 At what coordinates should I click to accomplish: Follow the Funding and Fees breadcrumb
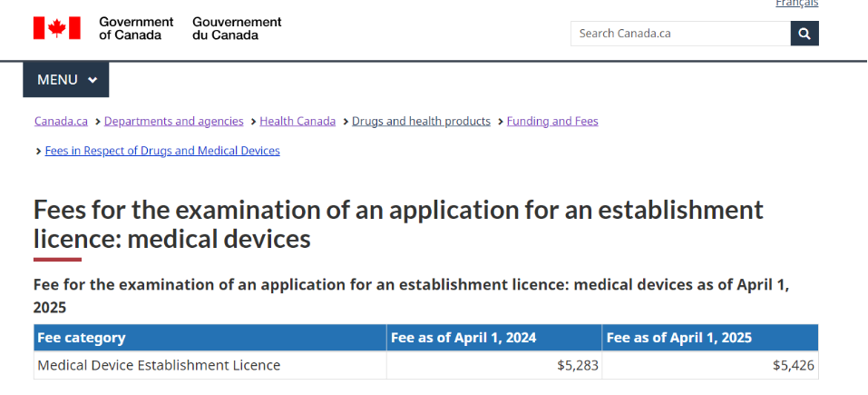click(552, 121)
